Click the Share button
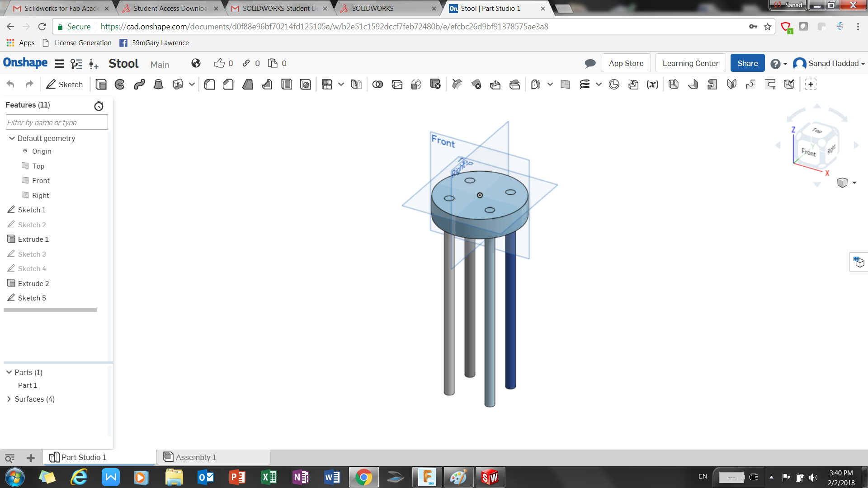 747,63
